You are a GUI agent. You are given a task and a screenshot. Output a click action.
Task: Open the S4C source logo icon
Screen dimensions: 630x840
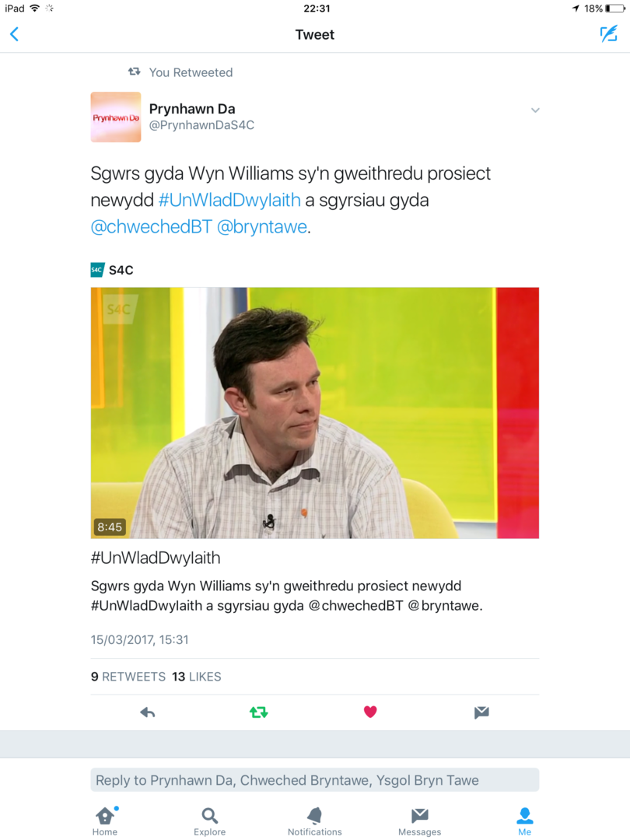click(97, 270)
